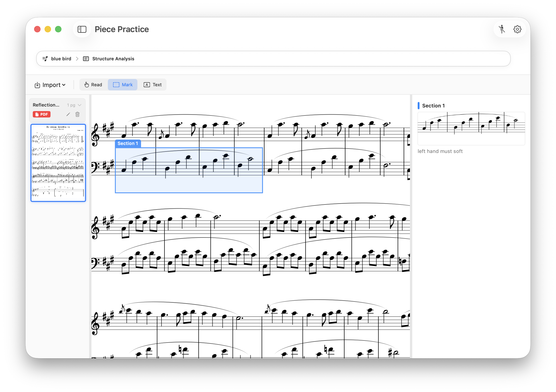Open the Import dropdown menu
Viewport: 556px width, 392px height.
click(x=50, y=85)
